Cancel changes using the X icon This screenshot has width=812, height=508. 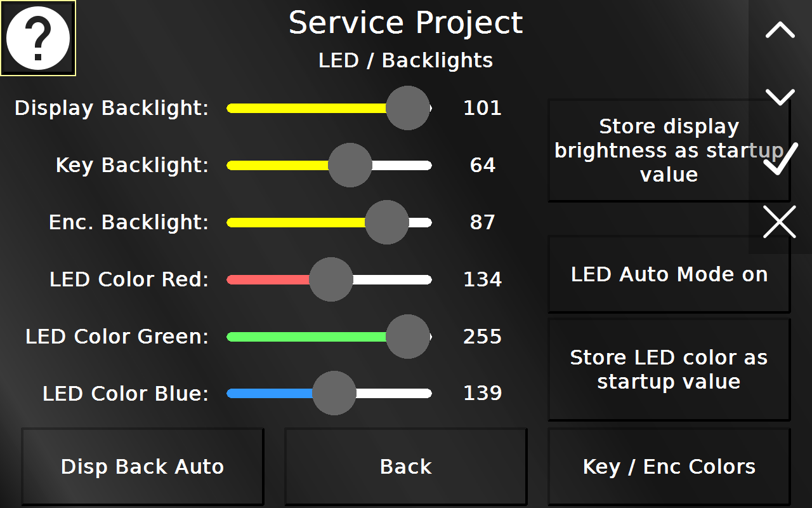tap(779, 222)
